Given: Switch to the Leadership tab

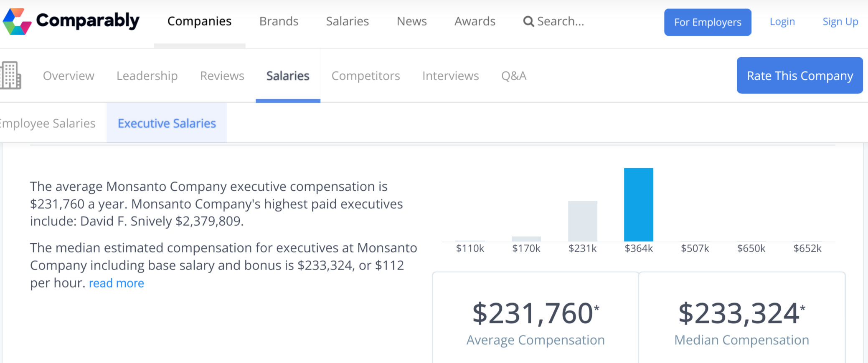Looking at the screenshot, I should tap(147, 76).
